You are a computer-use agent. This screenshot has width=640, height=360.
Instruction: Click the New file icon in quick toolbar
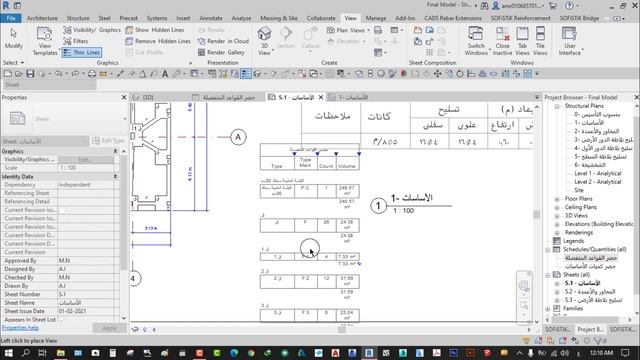(x=8, y=74)
